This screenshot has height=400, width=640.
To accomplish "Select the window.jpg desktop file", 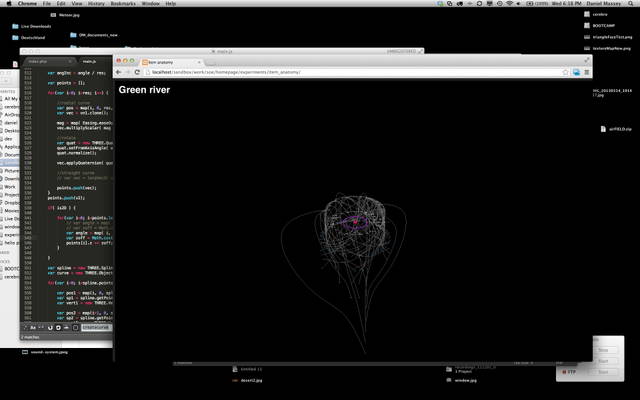I will [x=462, y=380].
